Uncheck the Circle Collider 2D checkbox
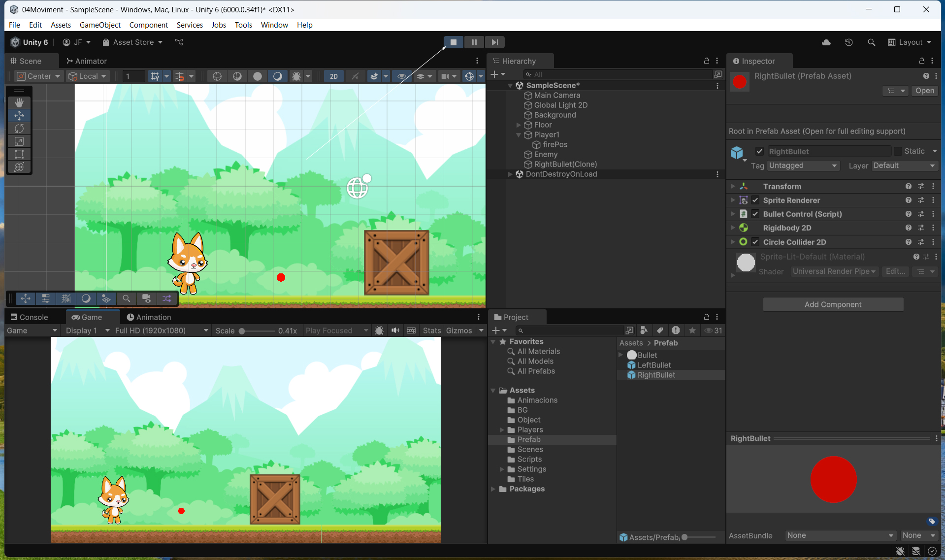The width and height of the screenshot is (945, 560). tap(755, 242)
